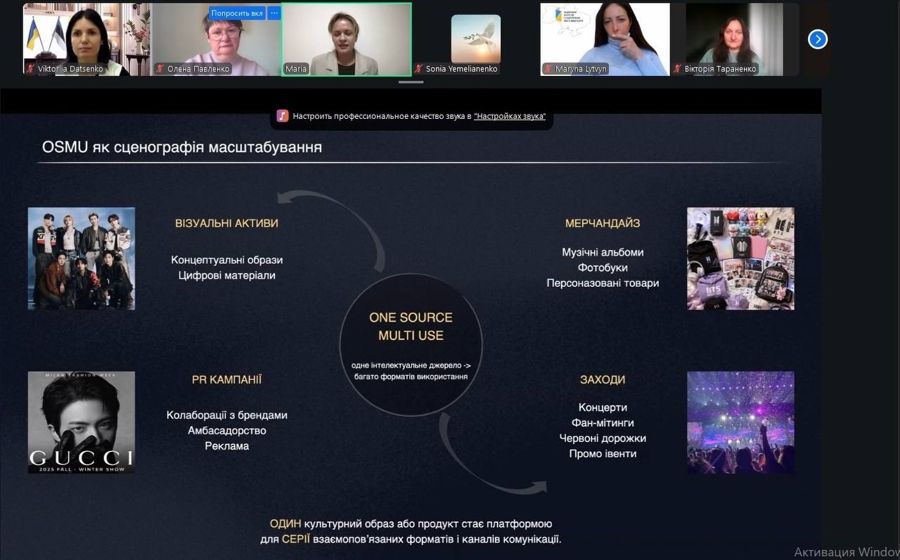Click the concert photo next to 'Заходи'
Screen dimensions: 900x560
(x=740, y=422)
